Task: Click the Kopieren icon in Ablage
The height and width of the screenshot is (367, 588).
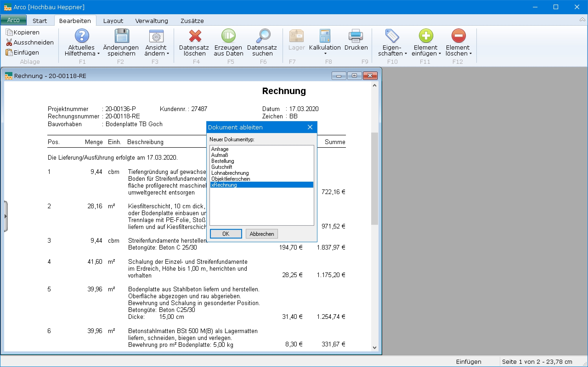Action: coord(9,32)
